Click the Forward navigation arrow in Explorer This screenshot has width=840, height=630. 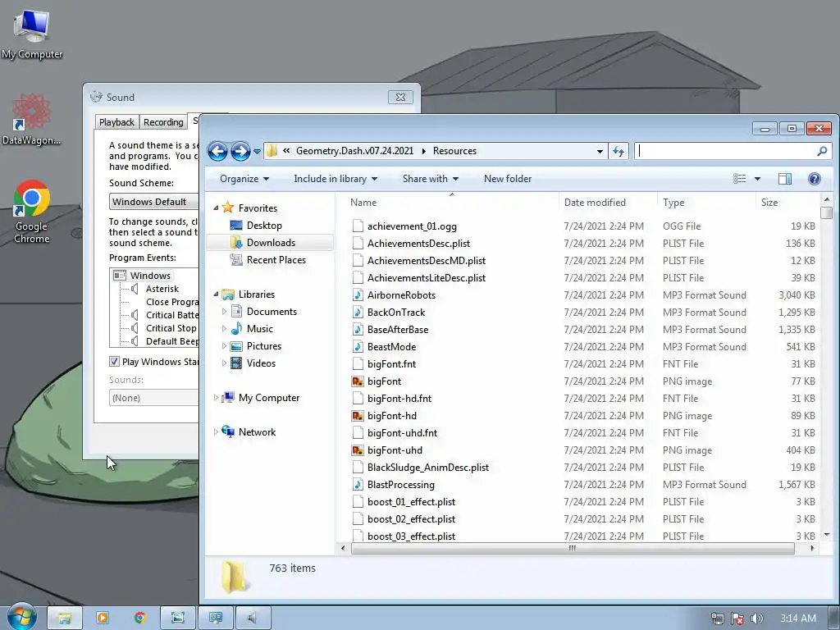click(x=240, y=152)
